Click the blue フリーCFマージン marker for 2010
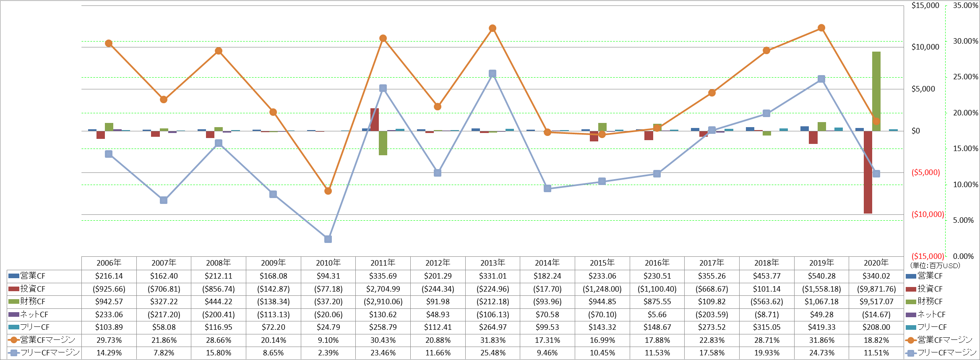 (x=328, y=239)
